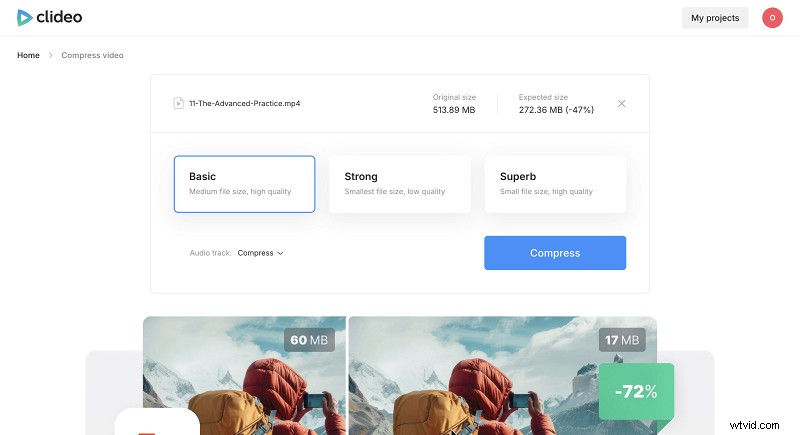Click the 11-The-Advanced-Practice.mp4 file name

click(244, 103)
